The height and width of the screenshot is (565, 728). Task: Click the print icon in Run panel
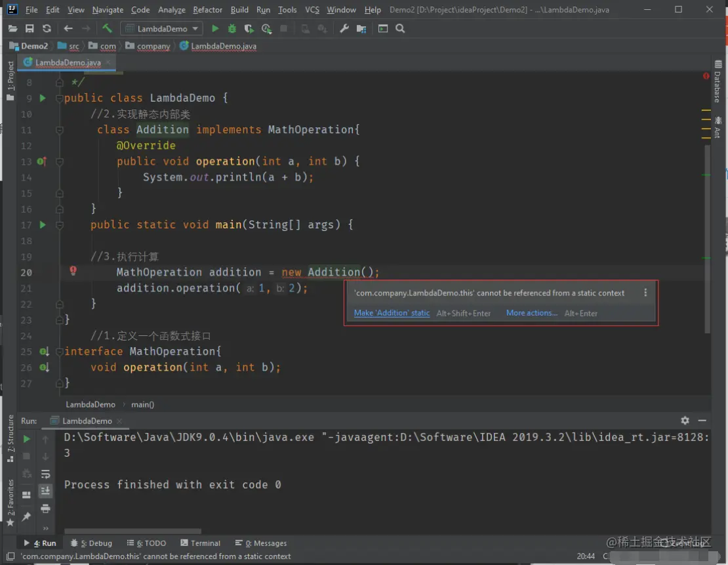pos(45,509)
